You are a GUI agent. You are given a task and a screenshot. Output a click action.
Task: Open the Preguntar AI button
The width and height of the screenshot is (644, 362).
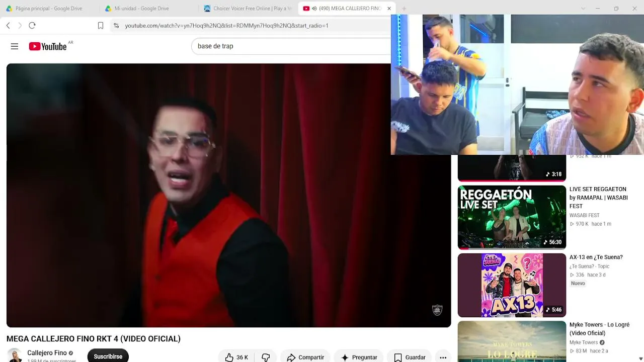click(x=359, y=357)
